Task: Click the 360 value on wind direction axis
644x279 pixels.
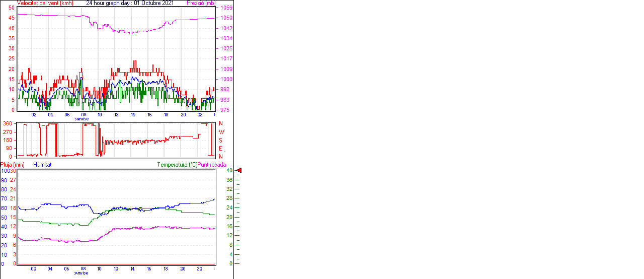Action: pos(8,123)
